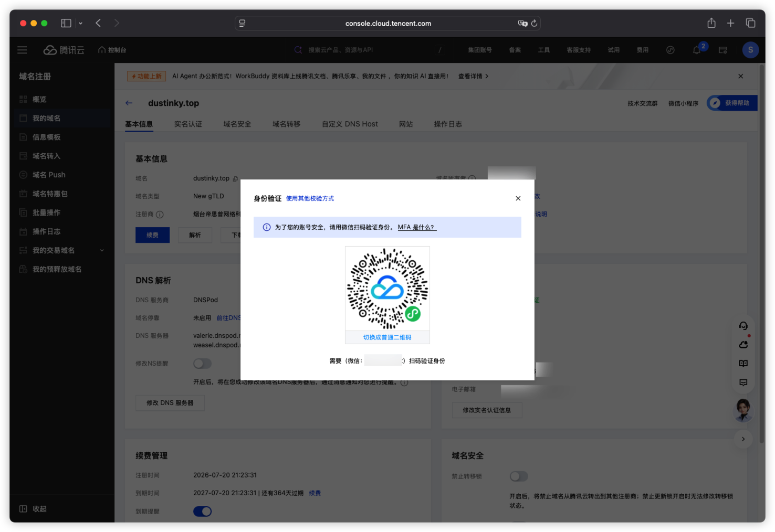Copy domain name dustinky.top icon

(235, 179)
